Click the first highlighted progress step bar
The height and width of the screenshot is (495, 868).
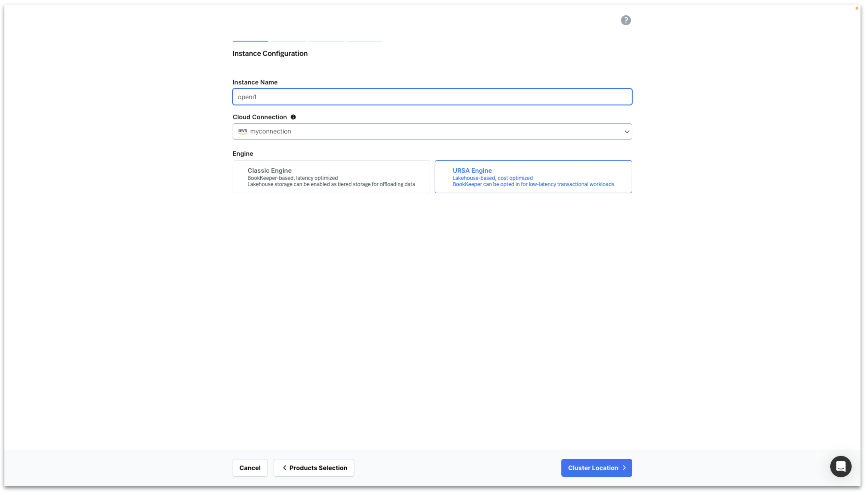pyautogui.click(x=250, y=41)
